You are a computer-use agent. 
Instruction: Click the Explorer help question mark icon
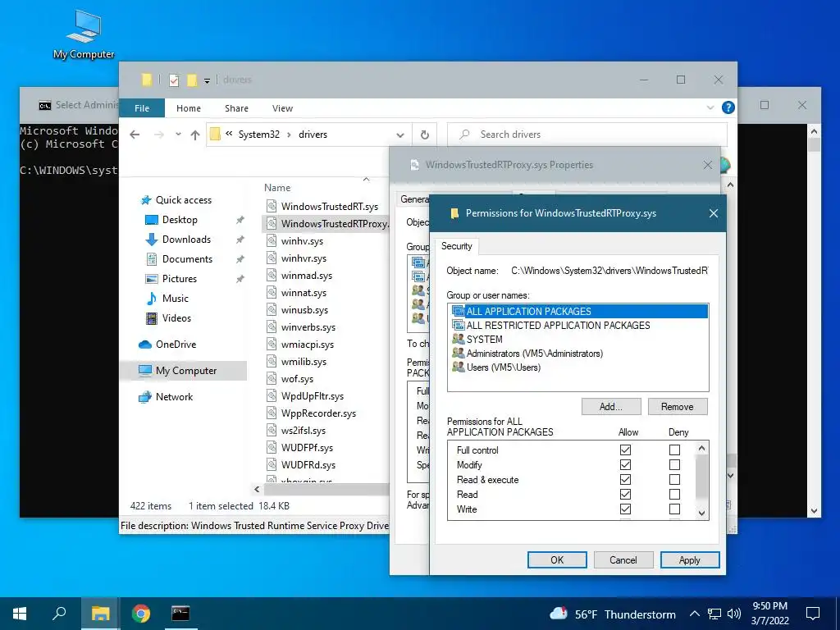728,107
